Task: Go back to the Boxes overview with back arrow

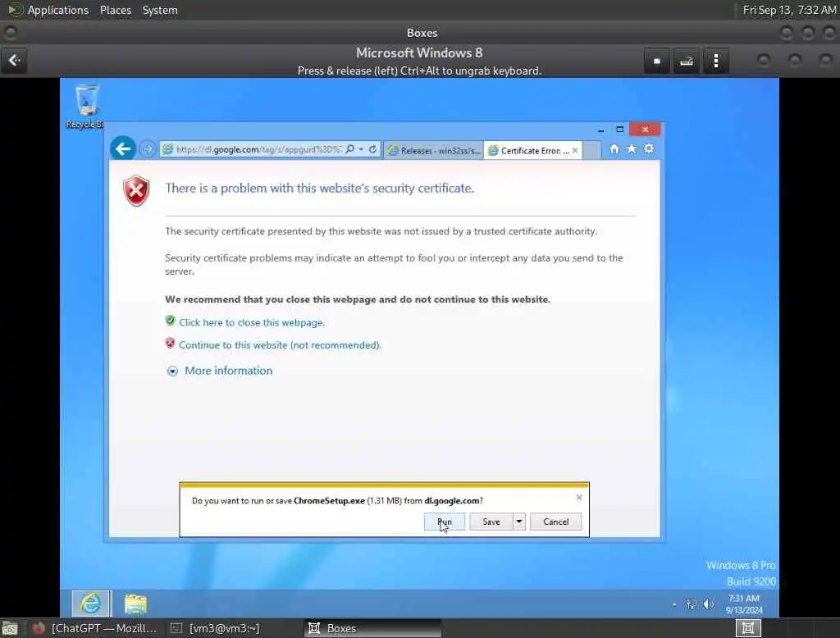Action: tap(15, 61)
